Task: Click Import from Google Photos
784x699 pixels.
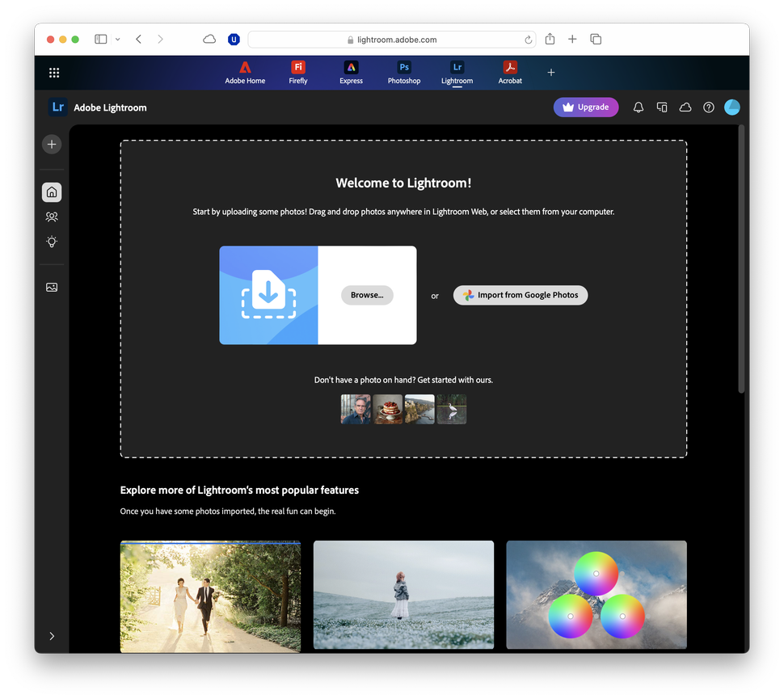Action: [520, 295]
